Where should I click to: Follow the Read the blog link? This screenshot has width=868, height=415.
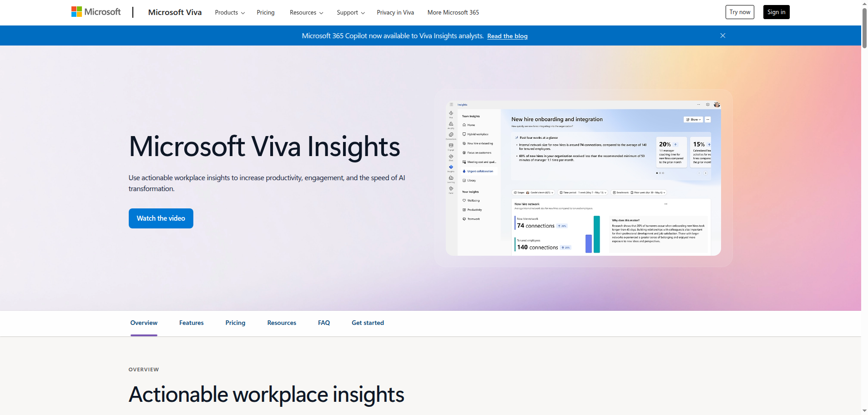coord(507,36)
